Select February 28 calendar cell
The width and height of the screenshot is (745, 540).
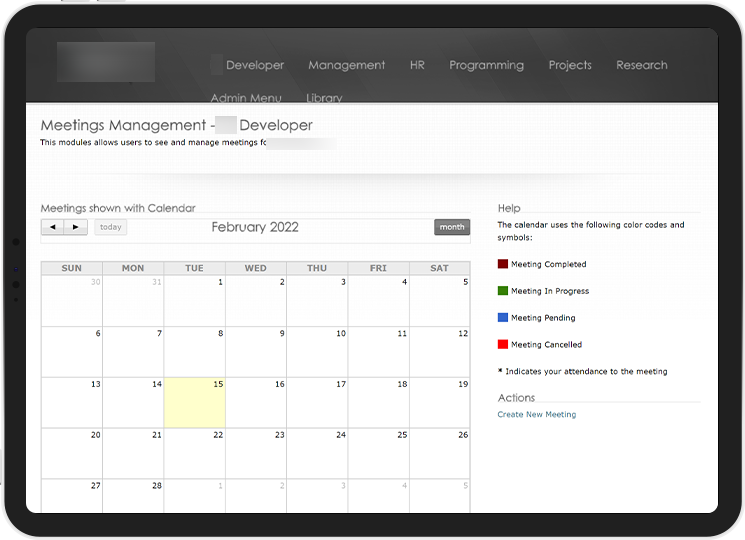(133, 496)
